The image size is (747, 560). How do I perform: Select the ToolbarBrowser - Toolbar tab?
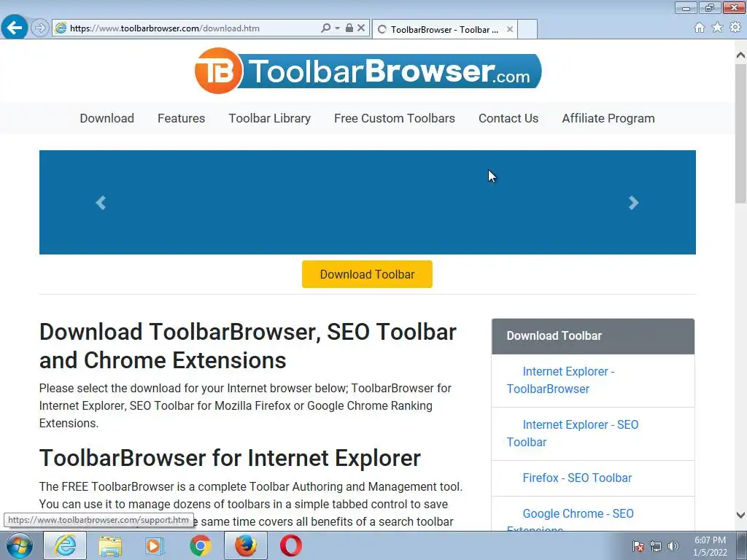click(x=444, y=29)
